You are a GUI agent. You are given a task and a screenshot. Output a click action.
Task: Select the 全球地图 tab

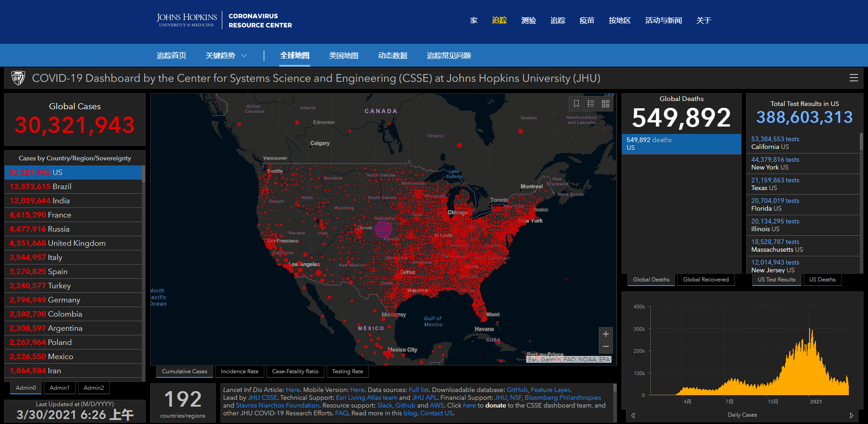click(x=295, y=56)
